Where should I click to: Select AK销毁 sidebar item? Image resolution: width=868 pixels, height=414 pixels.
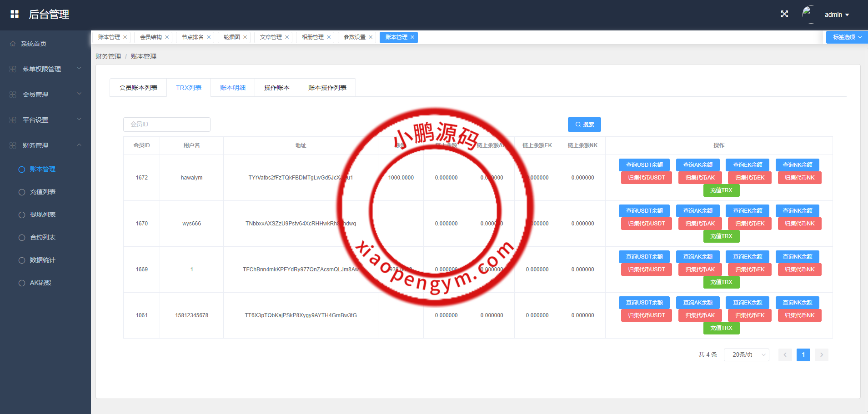40,283
